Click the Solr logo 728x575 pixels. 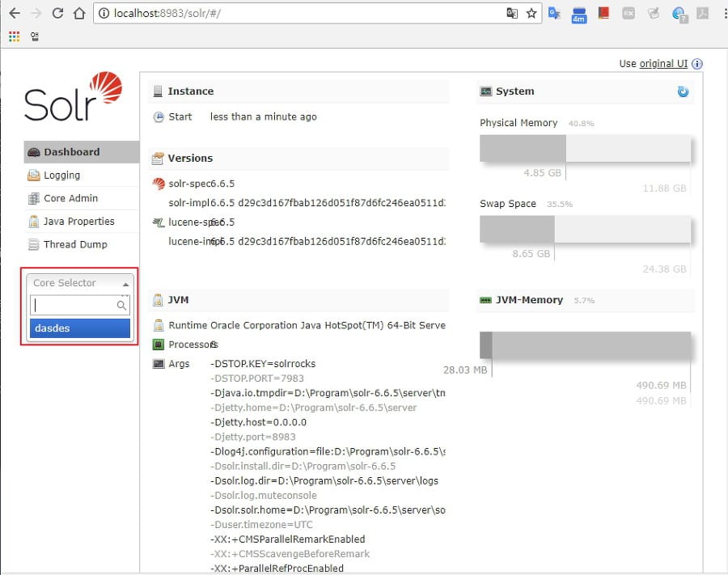73,97
